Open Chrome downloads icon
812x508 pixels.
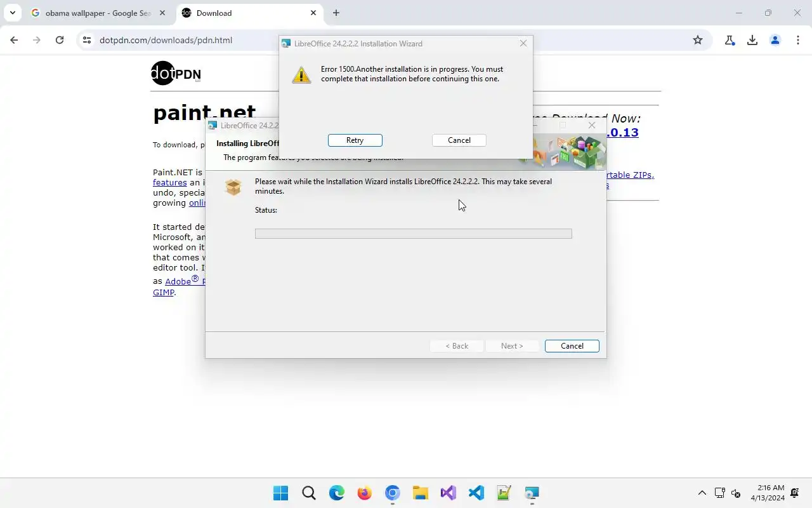752,40
